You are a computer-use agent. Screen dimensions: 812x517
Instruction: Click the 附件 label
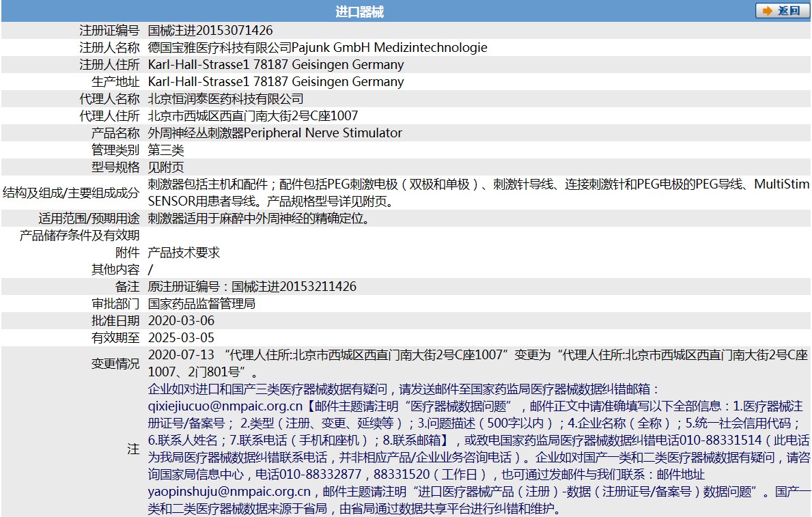point(128,253)
